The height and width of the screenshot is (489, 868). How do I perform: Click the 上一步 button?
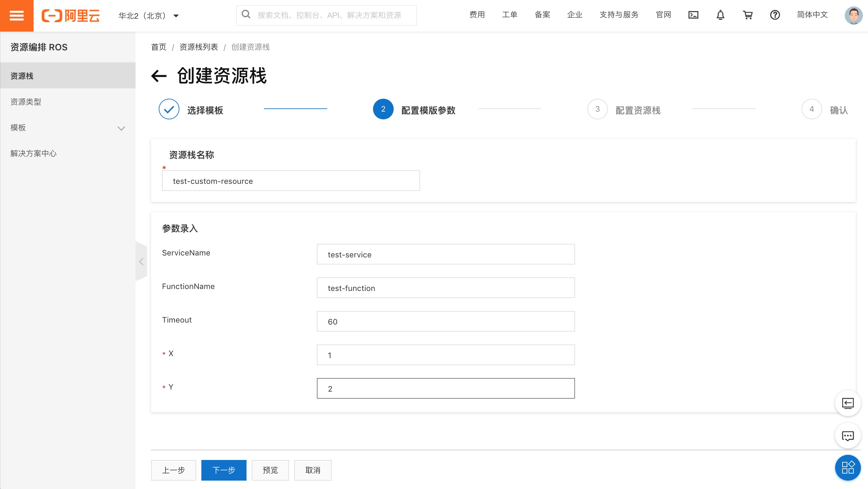173,470
